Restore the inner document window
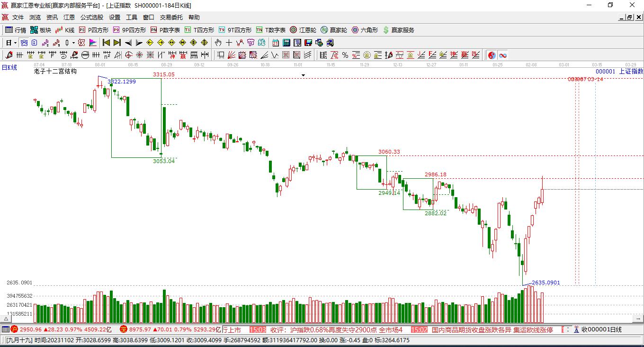This screenshot has height=347, width=644. pos(629,17)
